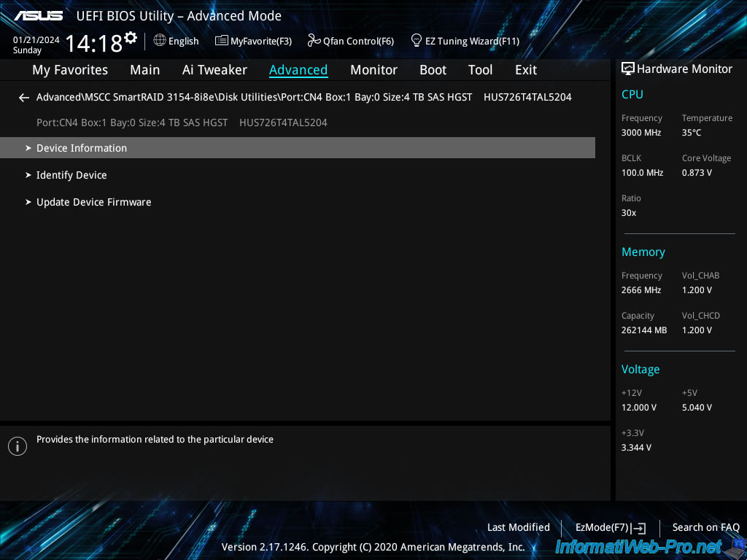
Task: Open MyFavorite(F3) list icon
Action: pos(221,41)
